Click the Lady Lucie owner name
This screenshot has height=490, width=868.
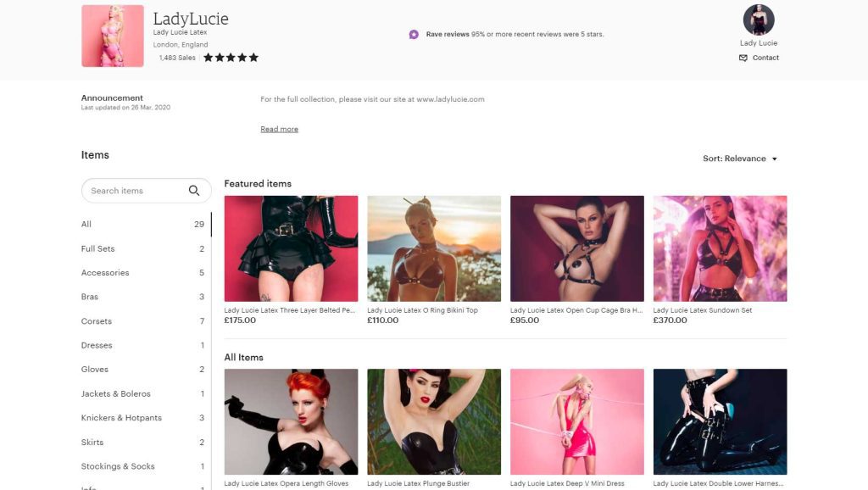pyautogui.click(x=759, y=43)
